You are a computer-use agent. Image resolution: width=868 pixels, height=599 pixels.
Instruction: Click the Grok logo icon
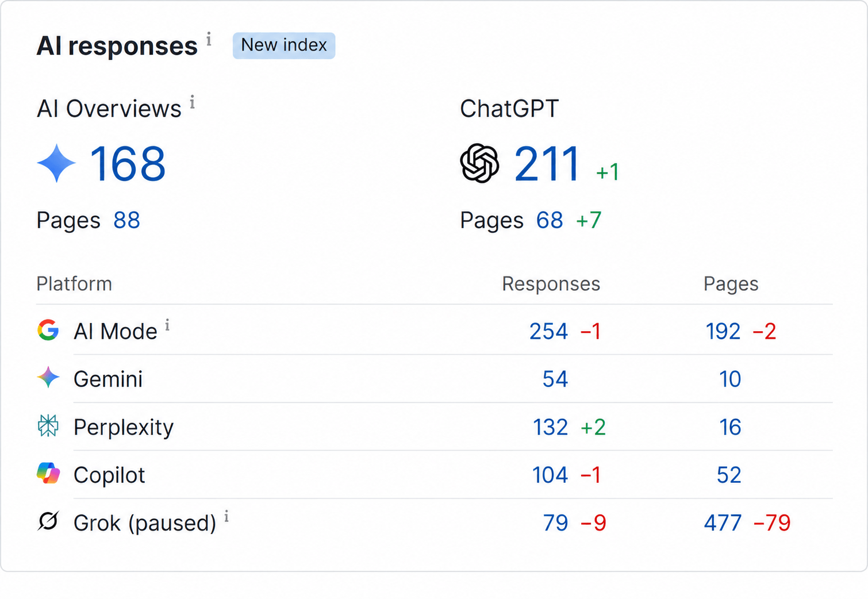point(48,521)
